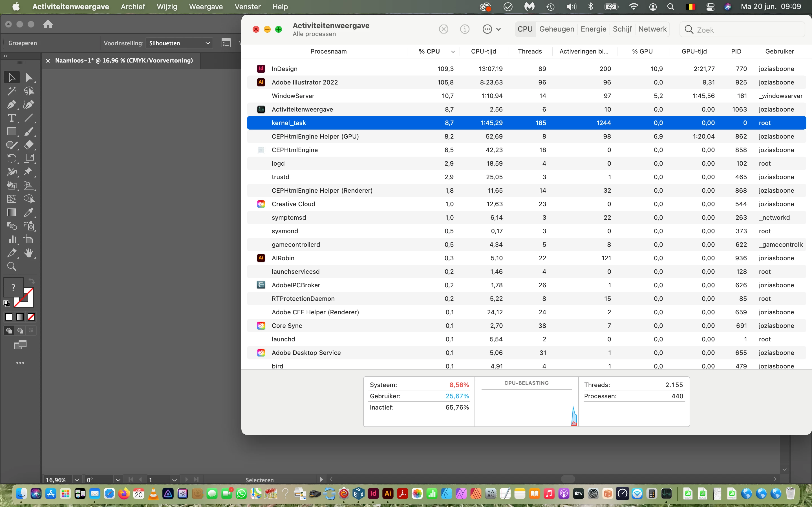Pick the Eyedropper tool
This screenshot has height=507, width=812.
pyautogui.click(x=28, y=213)
